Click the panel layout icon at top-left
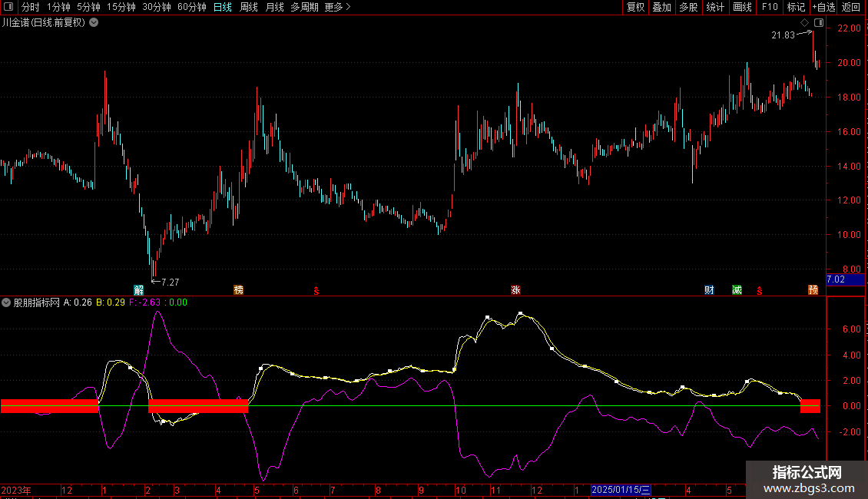The height and width of the screenshot is (499, 868). tap(8, 7)
